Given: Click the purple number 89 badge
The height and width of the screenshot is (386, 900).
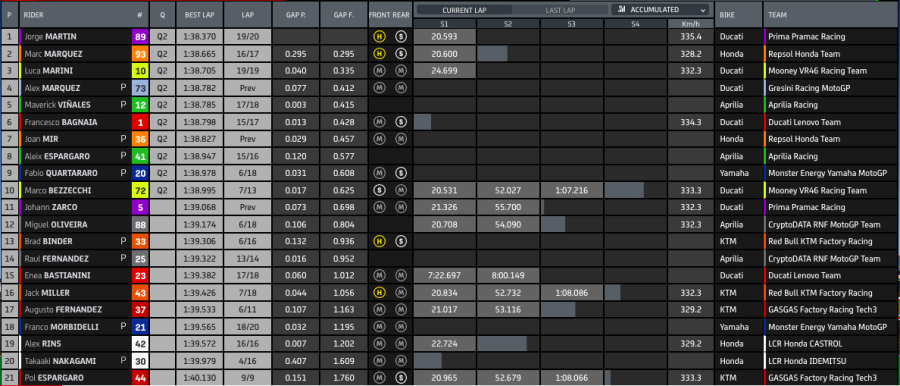Looking at the screenshot, I should tap(140, 36).
